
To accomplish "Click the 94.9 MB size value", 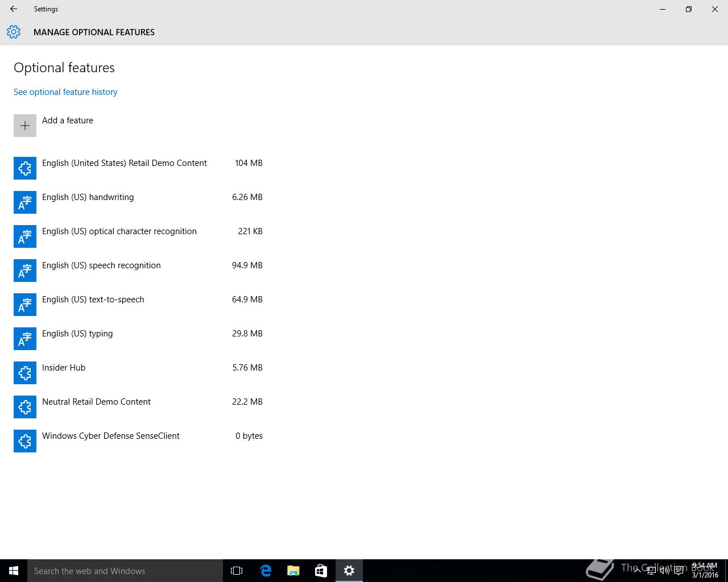I will coord(247,265).
